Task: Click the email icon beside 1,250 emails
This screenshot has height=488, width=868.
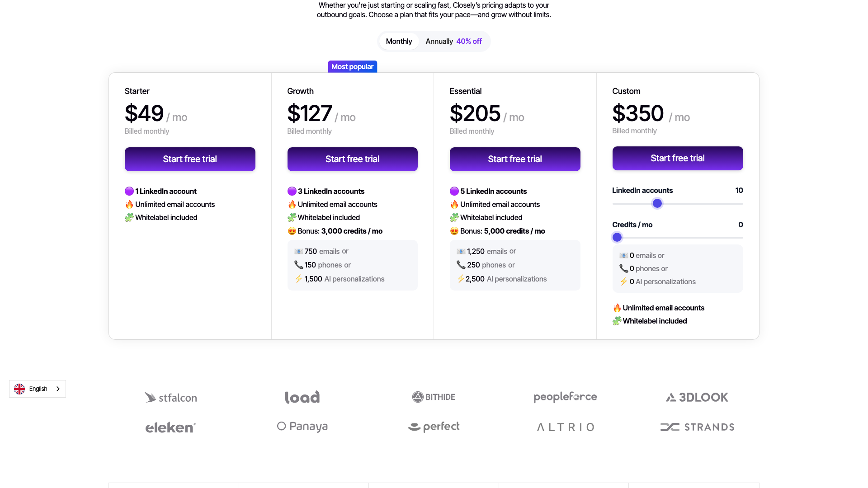Action: click(x=461, y=251)
